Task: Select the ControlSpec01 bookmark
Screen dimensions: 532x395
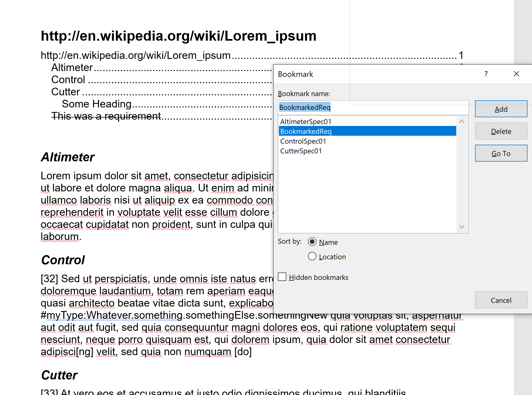Action: pos(367,141)
